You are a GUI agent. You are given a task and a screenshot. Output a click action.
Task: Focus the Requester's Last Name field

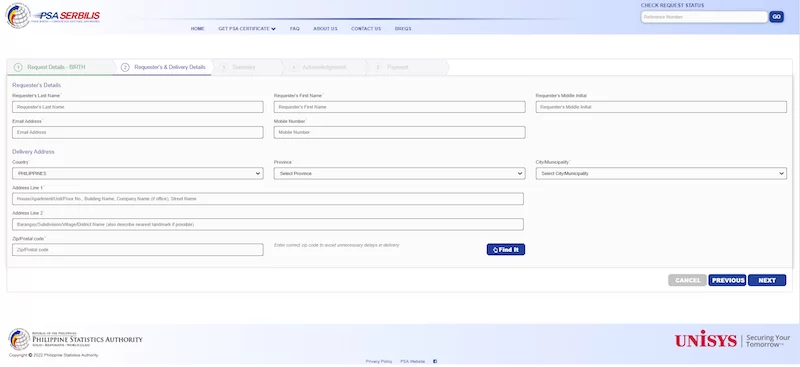click(138, 107)
